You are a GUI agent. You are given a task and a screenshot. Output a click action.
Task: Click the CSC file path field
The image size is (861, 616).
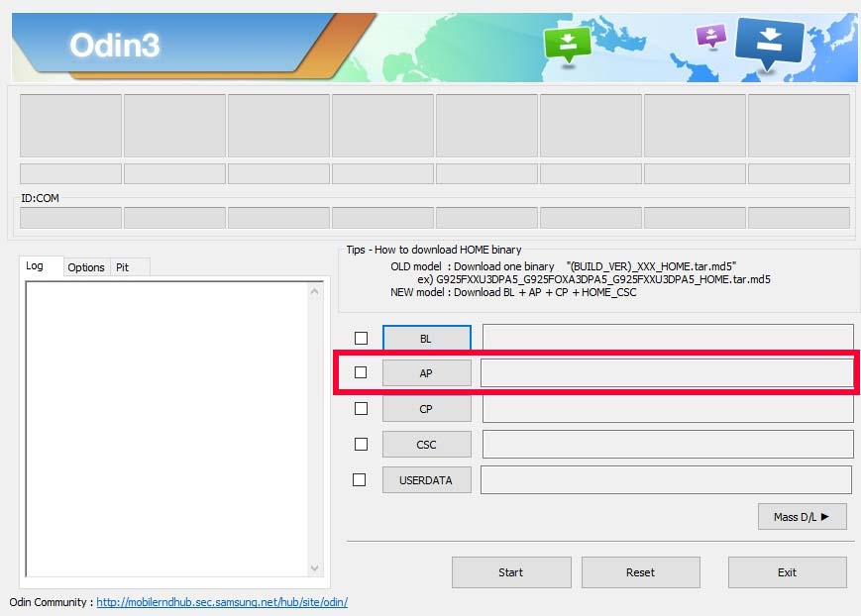tap(668, 444)
